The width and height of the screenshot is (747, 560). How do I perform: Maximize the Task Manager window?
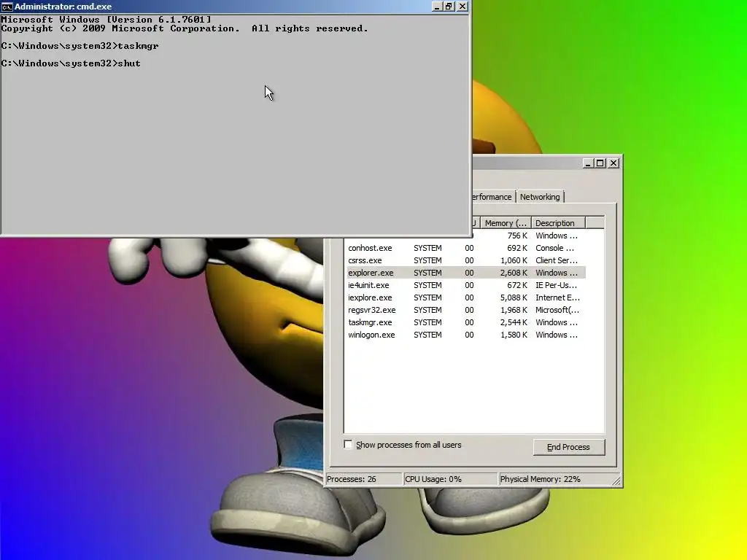[x=600, y=163]
